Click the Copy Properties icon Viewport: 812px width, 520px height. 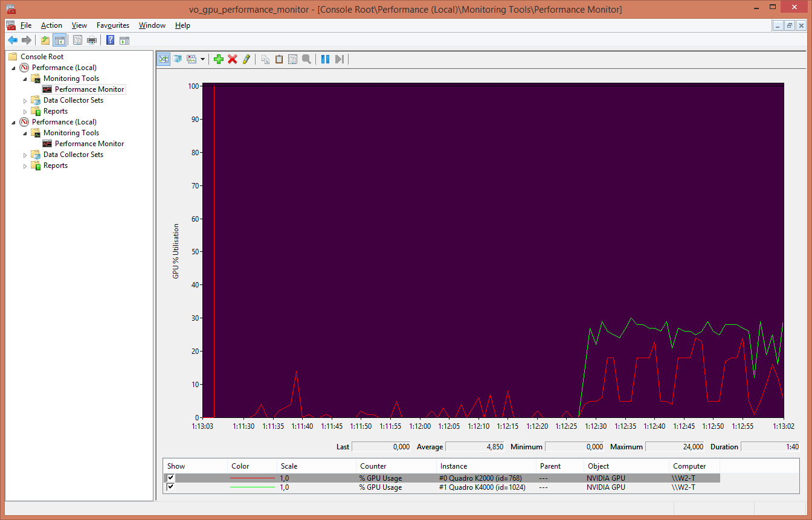click(265, 59)
